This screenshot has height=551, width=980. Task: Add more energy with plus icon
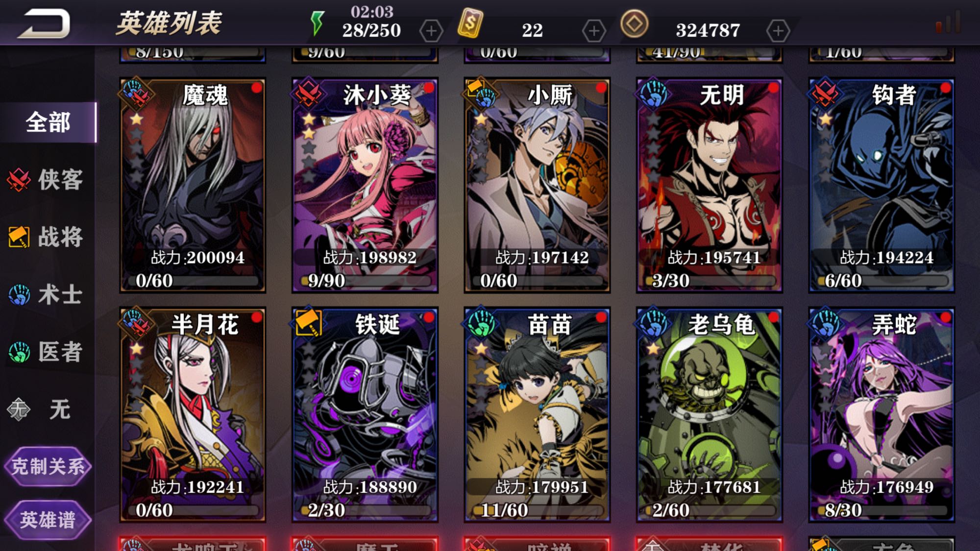pyautogui.click(x=431, y=31)
